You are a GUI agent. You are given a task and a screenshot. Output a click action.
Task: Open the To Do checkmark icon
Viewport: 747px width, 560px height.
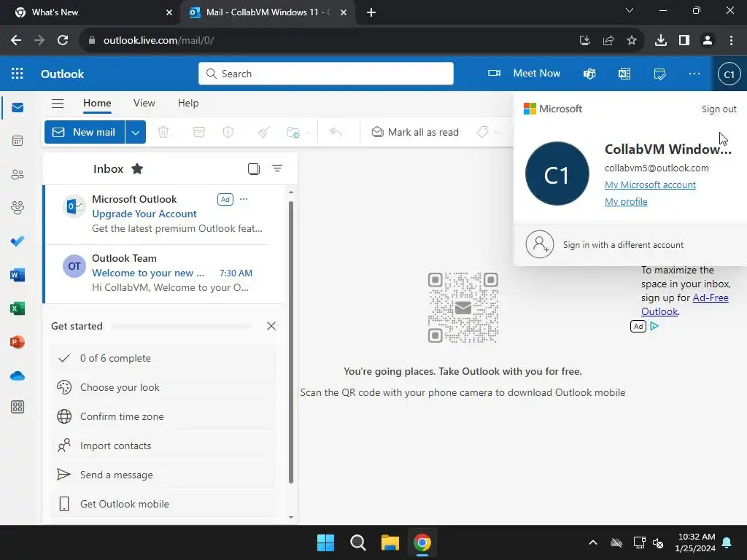coord(18,241)
